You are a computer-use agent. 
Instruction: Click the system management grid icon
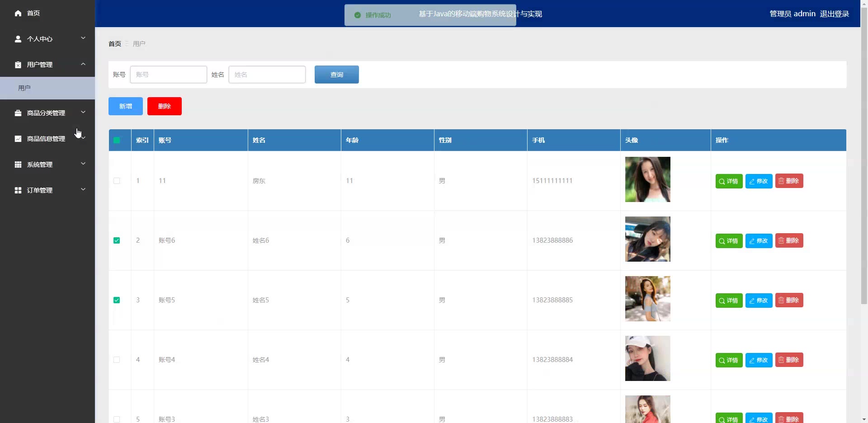18,164
